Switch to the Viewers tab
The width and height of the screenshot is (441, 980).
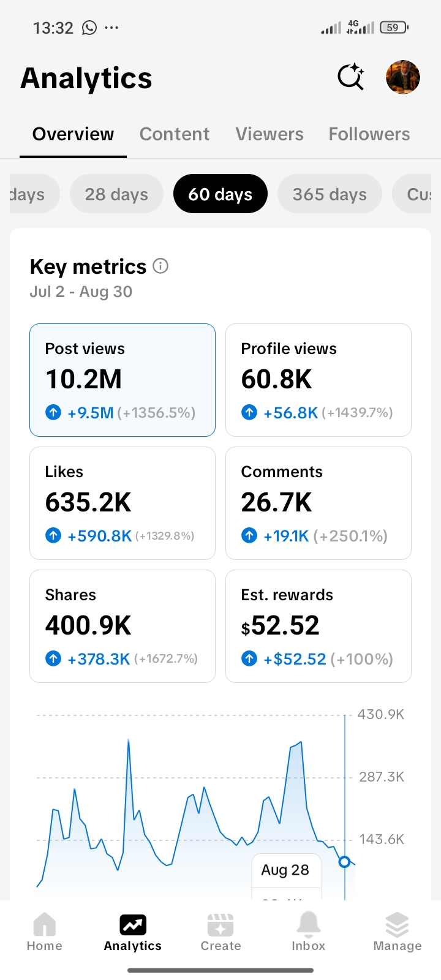269,134
